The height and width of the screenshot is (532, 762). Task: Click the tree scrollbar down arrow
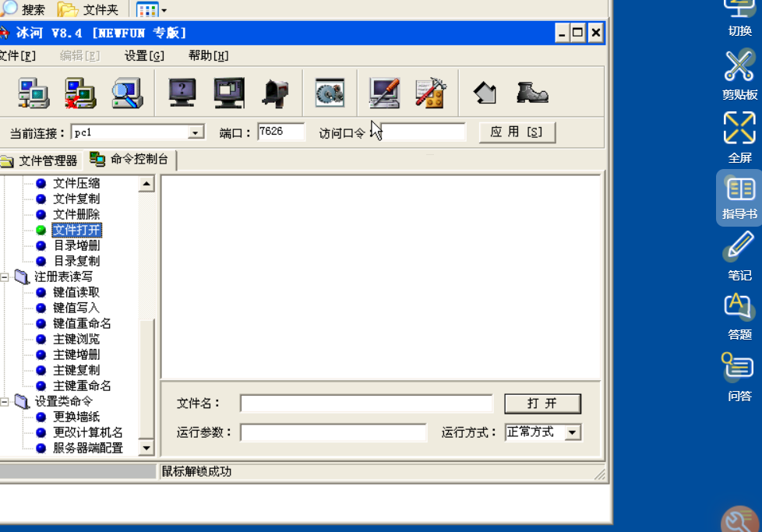coord(146,447)
